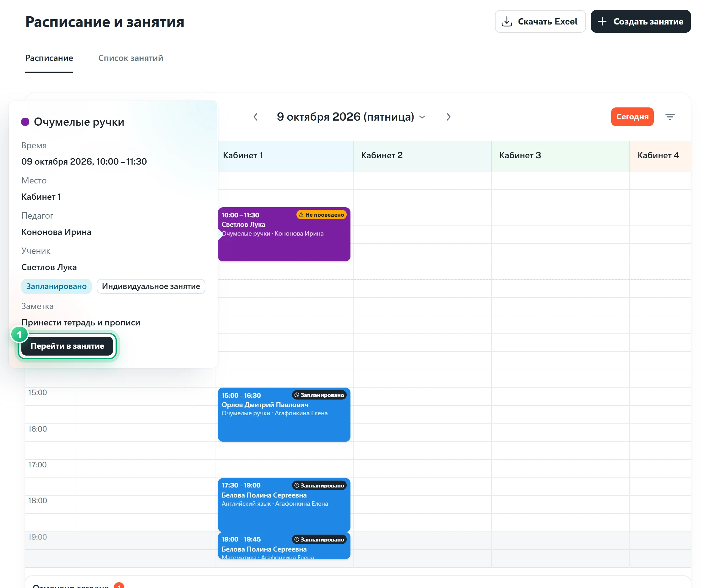
Task: Open the 19:00–19:45 Белова Полина lesson
Action: (x=284, y=546)
